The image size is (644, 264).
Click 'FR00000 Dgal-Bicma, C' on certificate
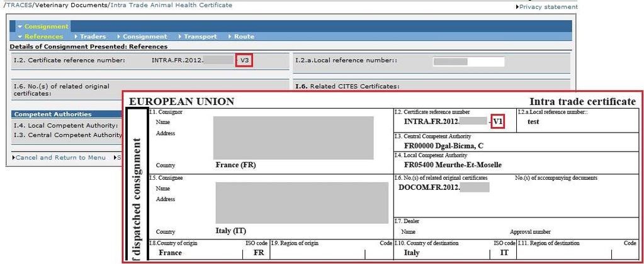point(444,146)
